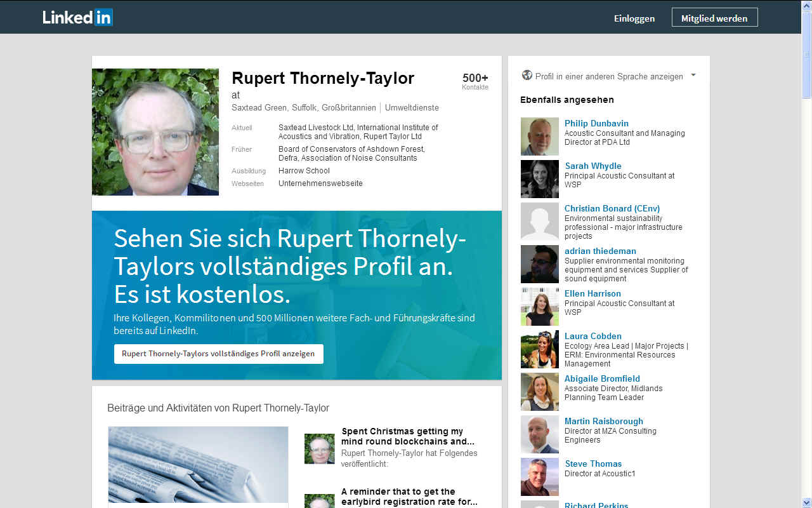
Task: Click the vertical scrollbar thumb
Action: pyautogui.click(x=806, y=55)
